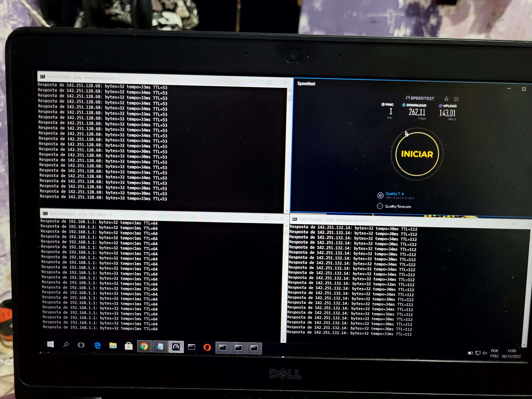
Task: Open Speedtest app in taskbar
Action: point(176,347)
